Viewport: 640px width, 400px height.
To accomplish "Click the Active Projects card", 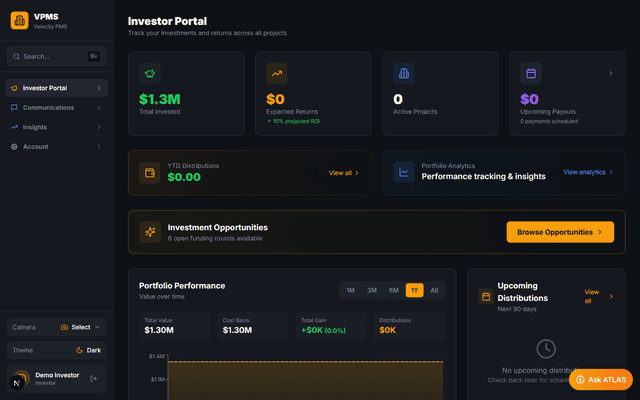I will [x=440, y=93].
